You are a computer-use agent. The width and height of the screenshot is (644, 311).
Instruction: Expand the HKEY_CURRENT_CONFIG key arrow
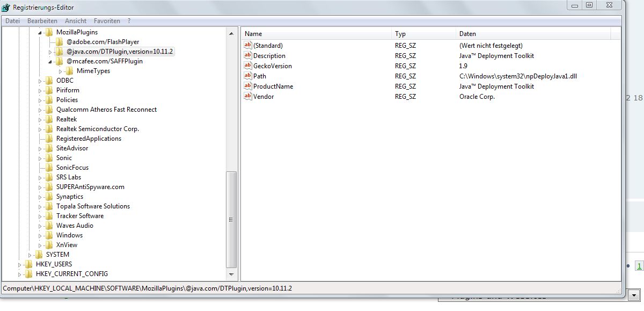[x=19, y=274]
